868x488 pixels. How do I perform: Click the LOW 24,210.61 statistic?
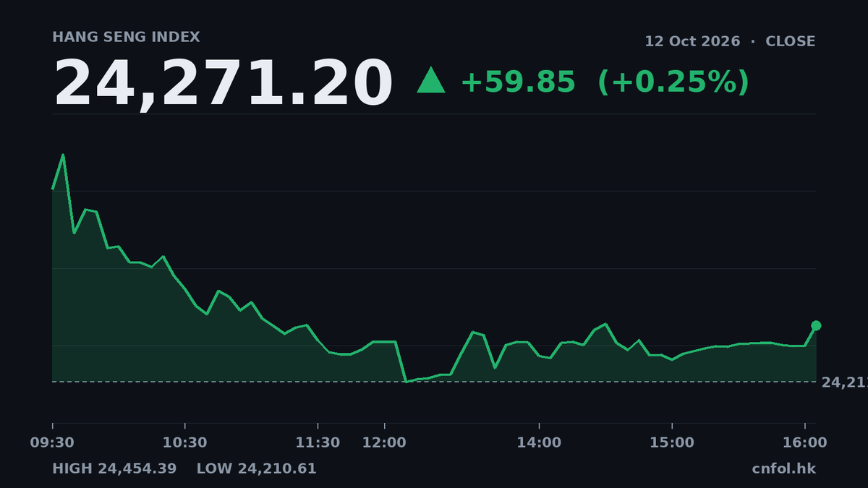pos(257,468)
